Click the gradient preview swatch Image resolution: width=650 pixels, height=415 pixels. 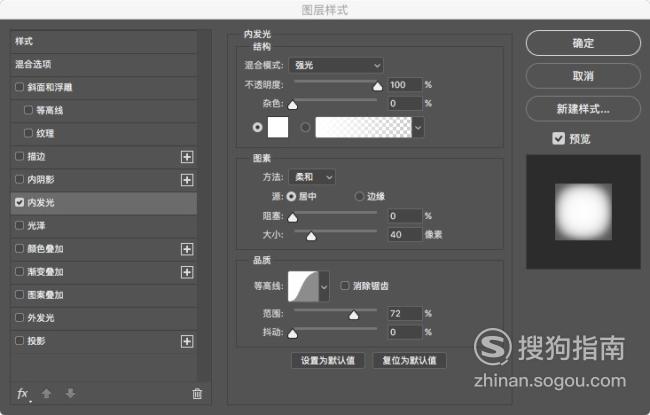(x=364, y=127)
